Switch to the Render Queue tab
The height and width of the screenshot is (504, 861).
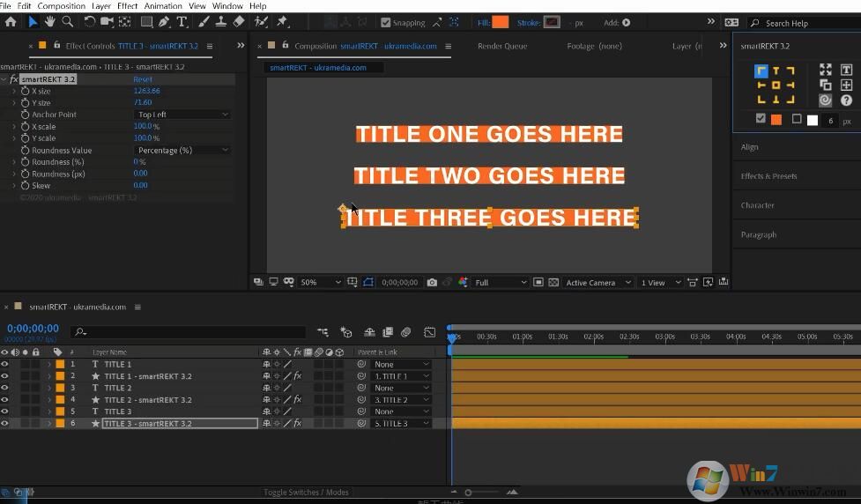point(501,46)
